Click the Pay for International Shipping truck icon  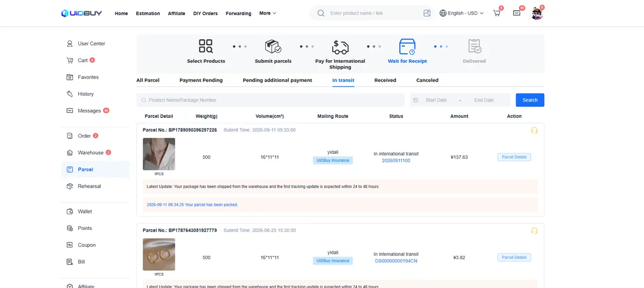tap(340, 47)
